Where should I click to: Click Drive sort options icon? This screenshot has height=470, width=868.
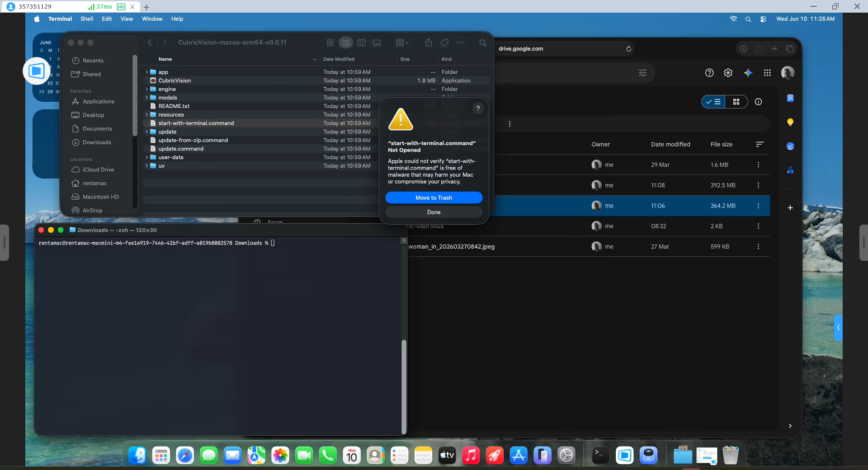point(759,145)
